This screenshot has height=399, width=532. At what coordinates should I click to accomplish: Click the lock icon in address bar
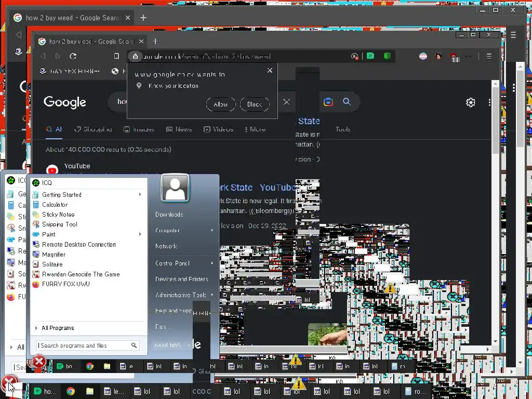[x=135, y=56]
